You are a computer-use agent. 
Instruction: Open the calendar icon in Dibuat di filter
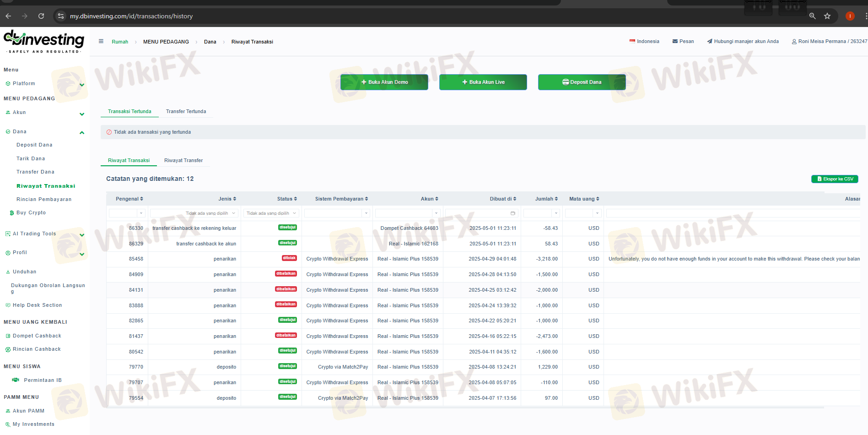pyautogui.click(x=513, y=213)
